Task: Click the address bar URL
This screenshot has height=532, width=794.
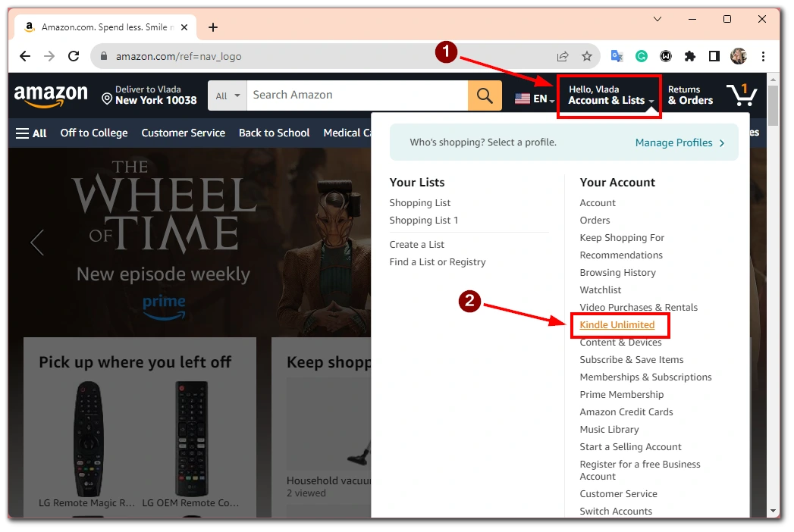Action: click(x=179, y=56)
